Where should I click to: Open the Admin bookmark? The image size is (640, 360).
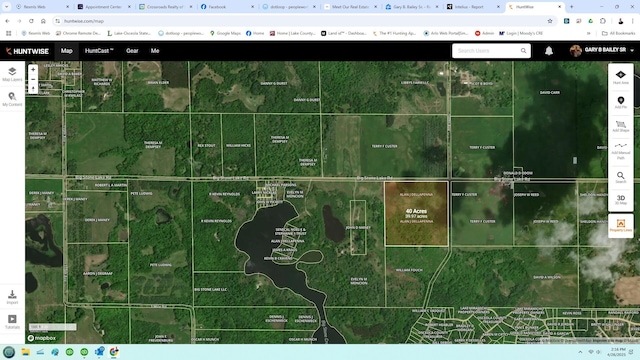click(484, 33)
